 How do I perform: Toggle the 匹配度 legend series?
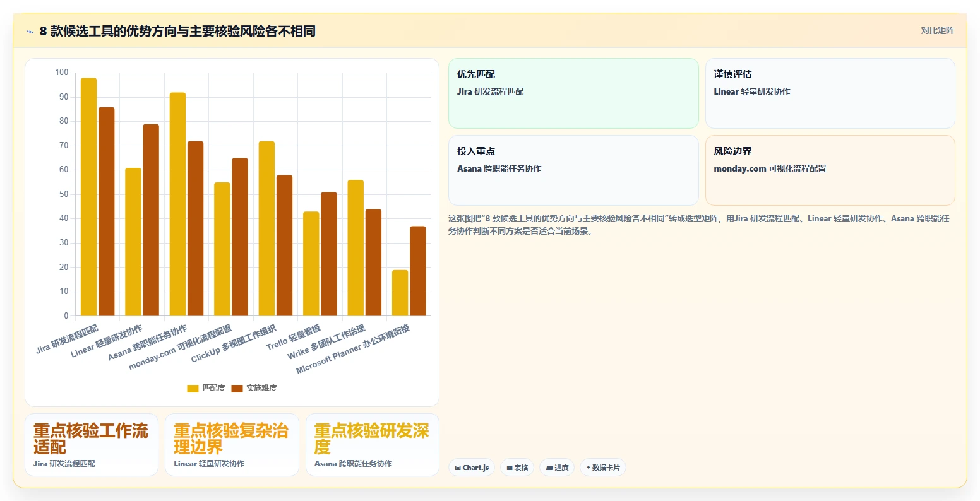coord(206,388)
